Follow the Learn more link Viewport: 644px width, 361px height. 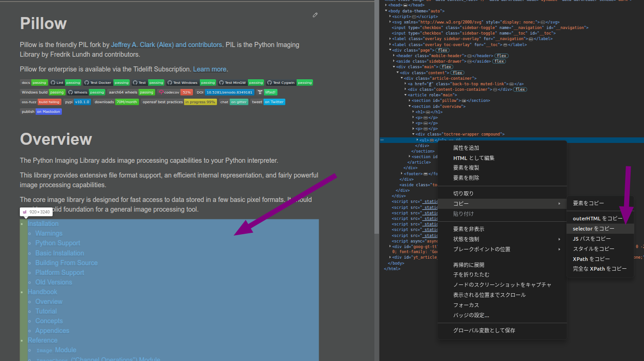[210, 69]
